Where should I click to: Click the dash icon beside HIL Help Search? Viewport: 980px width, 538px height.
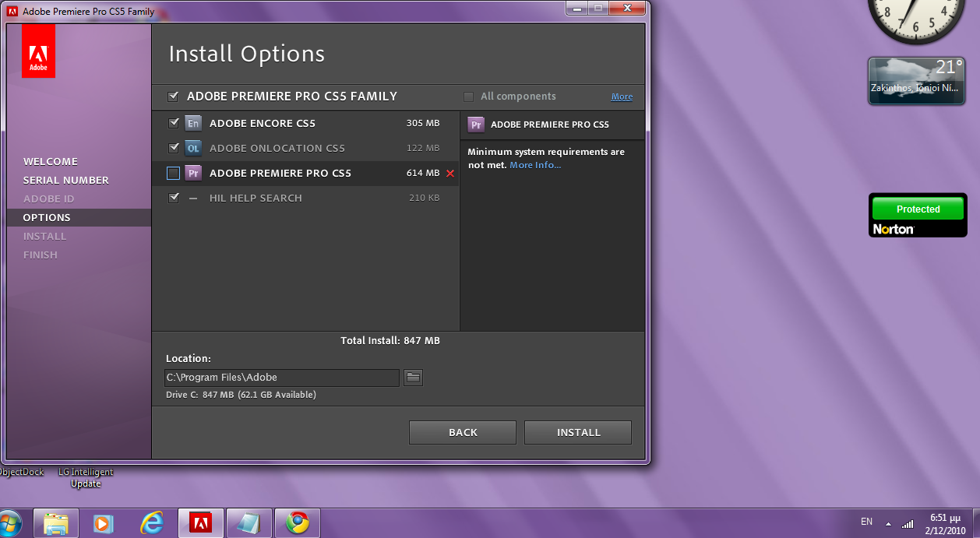click(x=193, y=198)
